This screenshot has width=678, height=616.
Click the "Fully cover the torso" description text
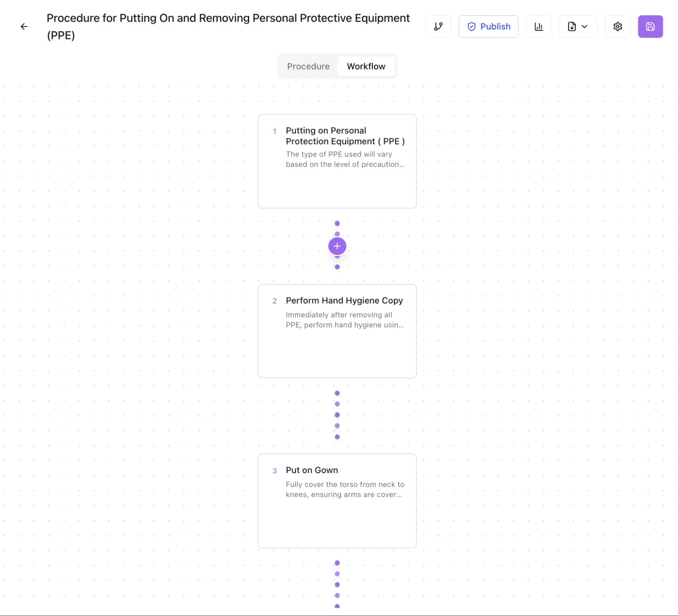click(345, 489)
